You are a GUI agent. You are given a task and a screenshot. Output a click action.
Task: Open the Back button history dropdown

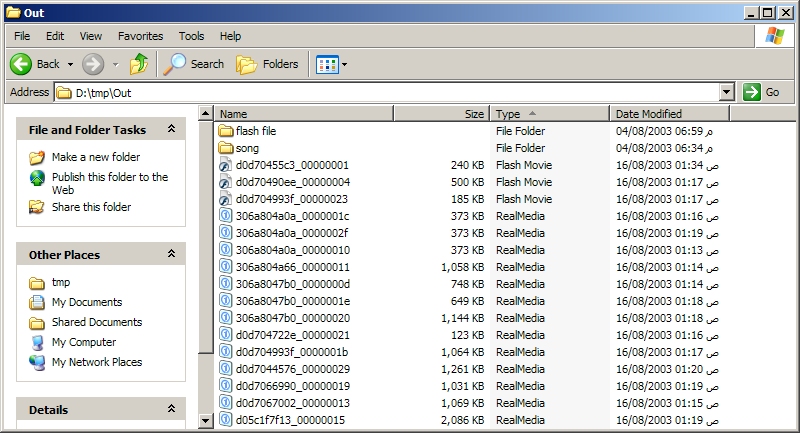pyautogui.click(x=68, y=64)
